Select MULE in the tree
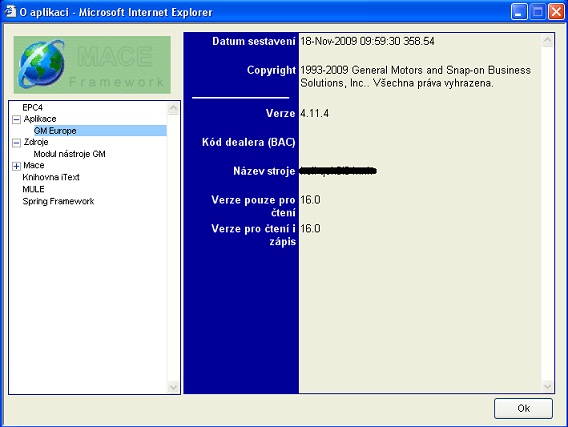The image size is (568, 427). [33, 189]
